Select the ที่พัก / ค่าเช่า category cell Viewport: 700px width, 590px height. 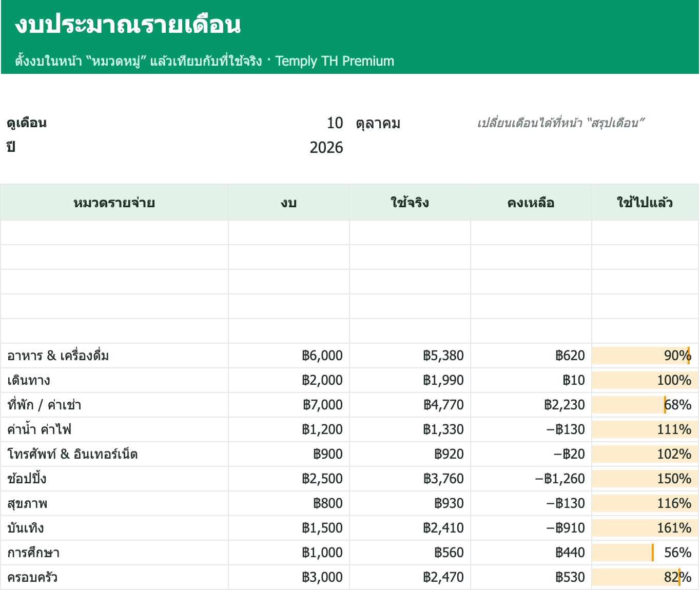pyautogui.click(x=114, y=405)
